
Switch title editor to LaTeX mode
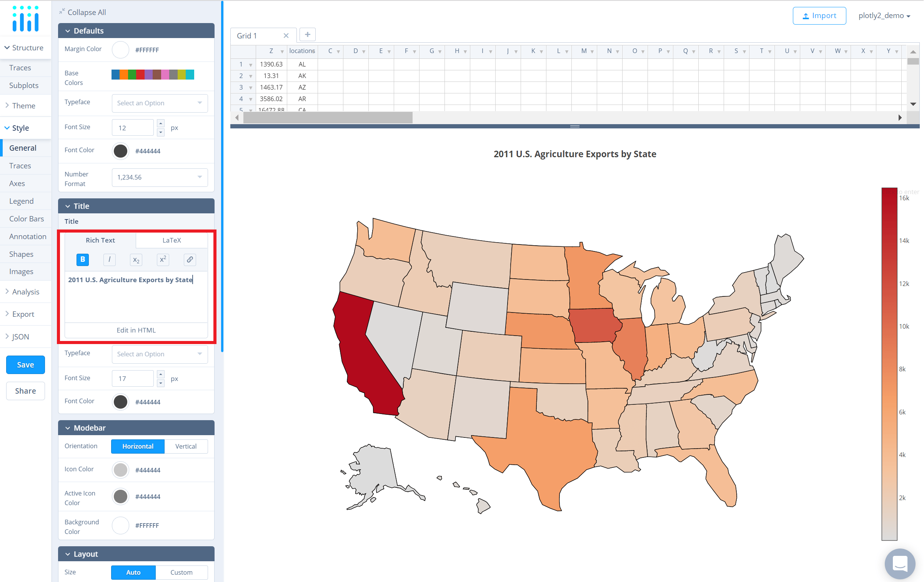click(x=171, y=240)
